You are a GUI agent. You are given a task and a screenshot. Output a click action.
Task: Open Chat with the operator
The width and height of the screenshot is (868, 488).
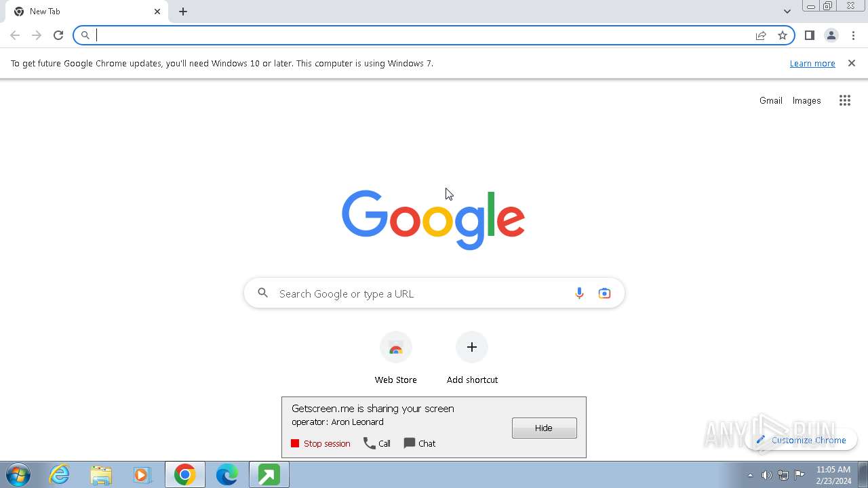(420, 443)
